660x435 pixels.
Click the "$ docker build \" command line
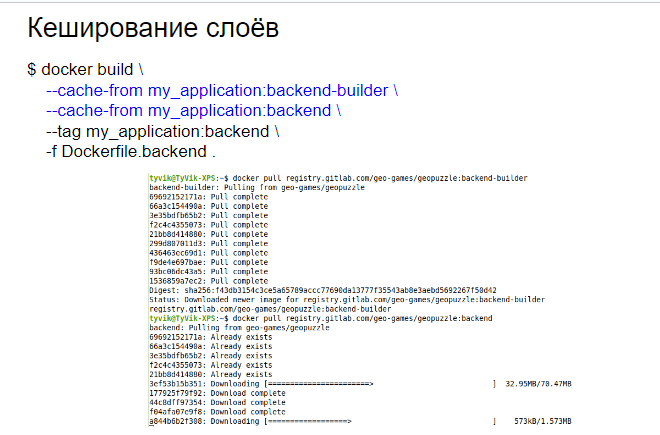(86, 70)
